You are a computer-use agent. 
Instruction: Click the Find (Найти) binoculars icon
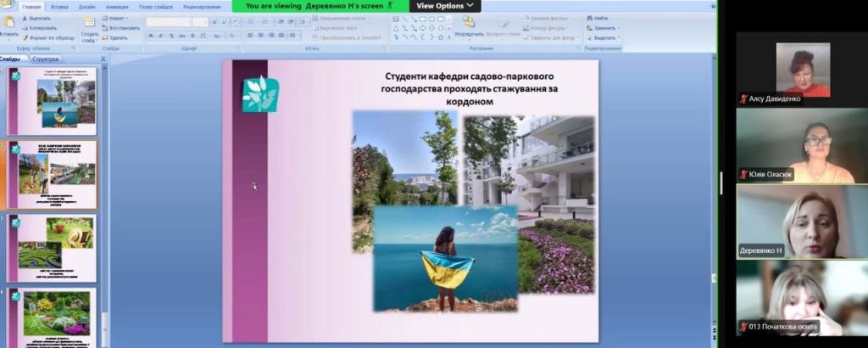tap(588, 18)
